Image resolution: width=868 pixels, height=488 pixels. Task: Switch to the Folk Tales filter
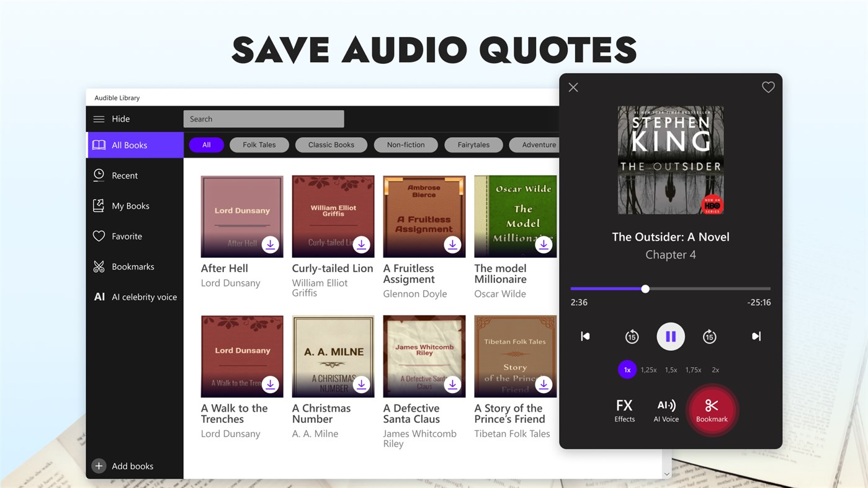(259, 144)
